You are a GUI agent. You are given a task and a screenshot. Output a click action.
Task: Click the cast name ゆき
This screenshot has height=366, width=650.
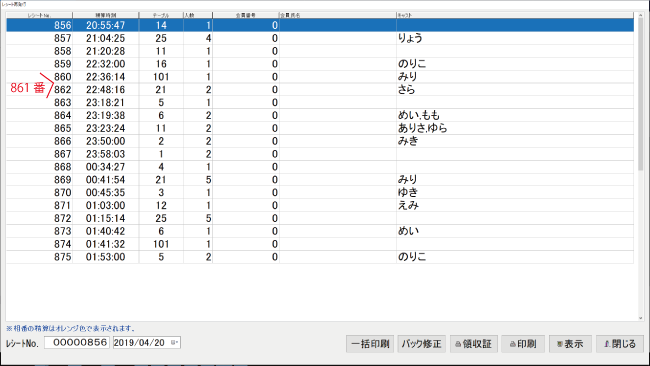tap(408, 192)
